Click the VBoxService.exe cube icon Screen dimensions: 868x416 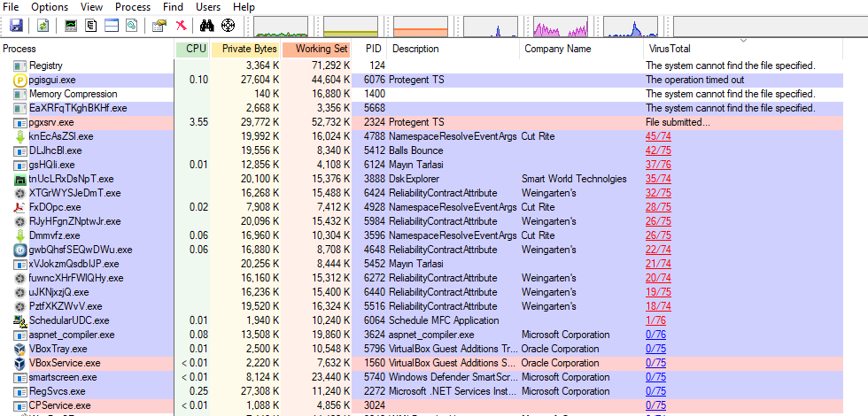tap(19, 364)
